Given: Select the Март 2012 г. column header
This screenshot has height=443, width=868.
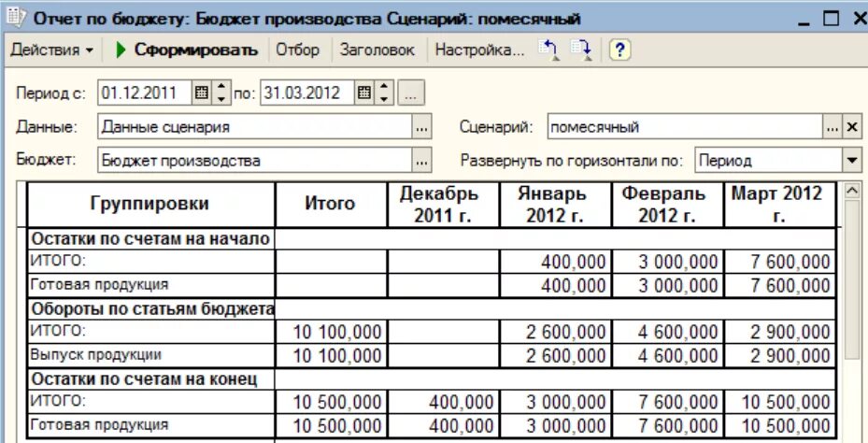Looking at the screenshot, I should click(779, 204).
